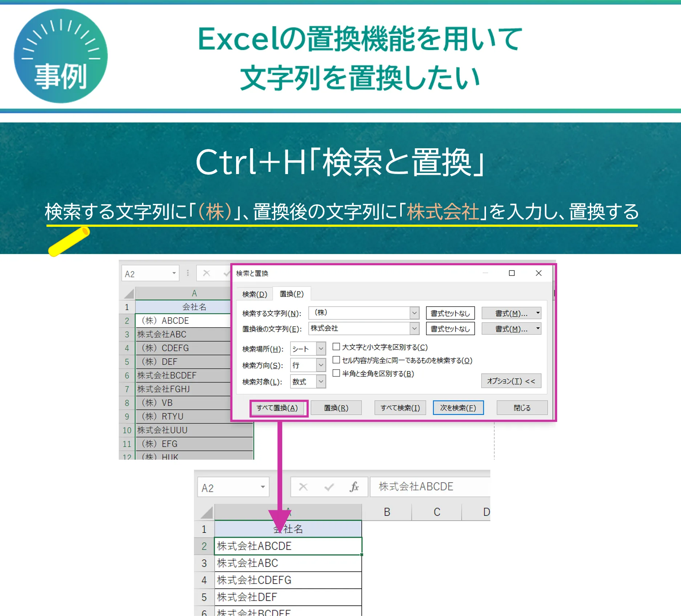The image size is (681, 616).
Task: Click the options dots beside upper Name Box
Action: click(x=188, y=273)
